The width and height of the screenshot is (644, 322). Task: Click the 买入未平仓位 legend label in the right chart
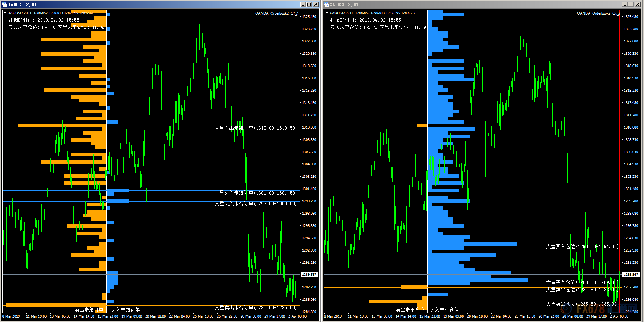point(444,310)
